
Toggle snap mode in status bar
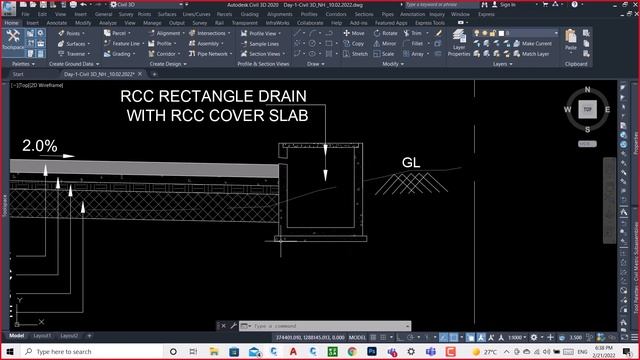click(383, 338)
